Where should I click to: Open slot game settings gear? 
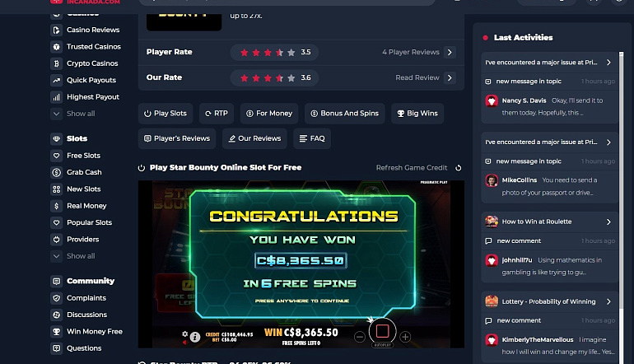184,334
